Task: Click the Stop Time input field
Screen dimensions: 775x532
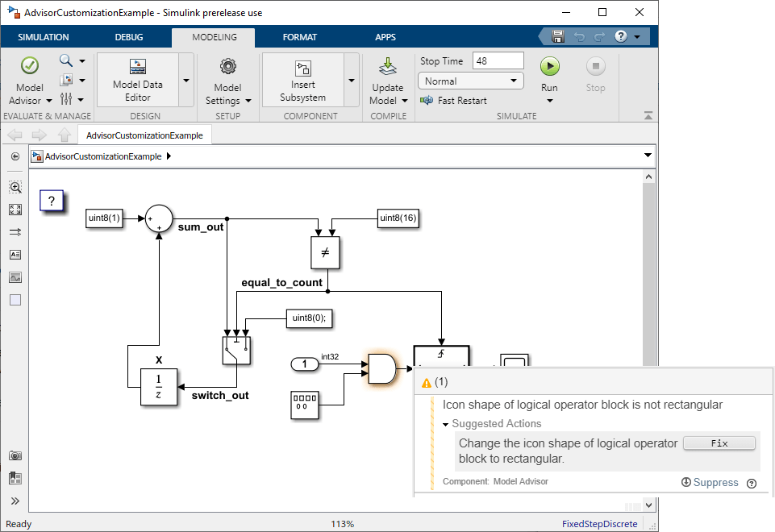Action: pos(498,60)
